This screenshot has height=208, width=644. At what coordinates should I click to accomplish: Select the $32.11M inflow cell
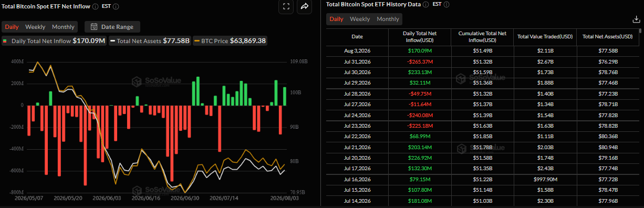click(x=419, y=83)
